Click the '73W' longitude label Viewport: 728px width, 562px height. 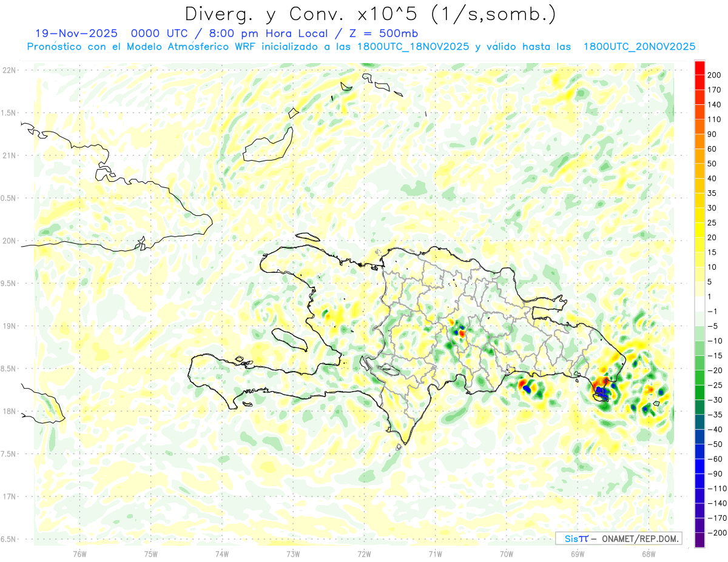[x=293, y=554]
